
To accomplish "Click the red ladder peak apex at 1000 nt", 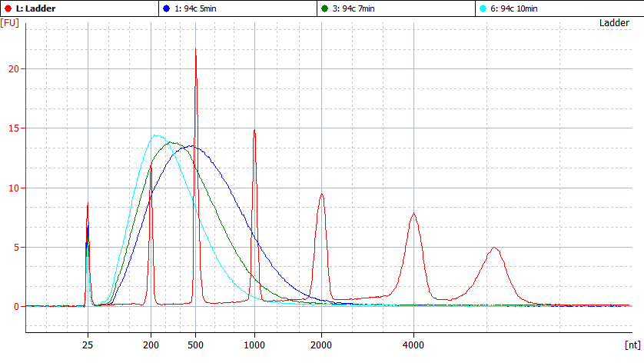I will click(x=254, y=130).
